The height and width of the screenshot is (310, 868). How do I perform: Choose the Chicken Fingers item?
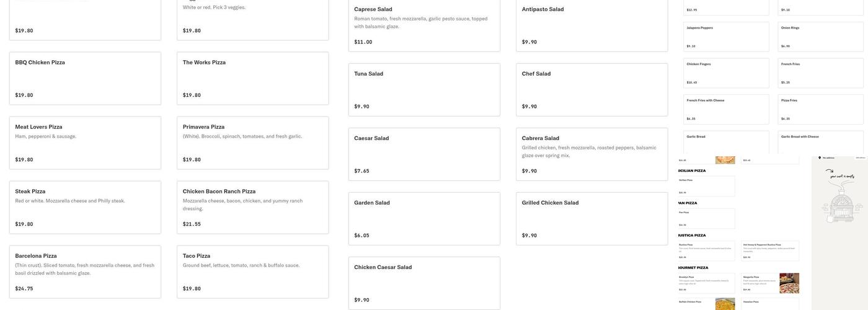coord(726,73)
